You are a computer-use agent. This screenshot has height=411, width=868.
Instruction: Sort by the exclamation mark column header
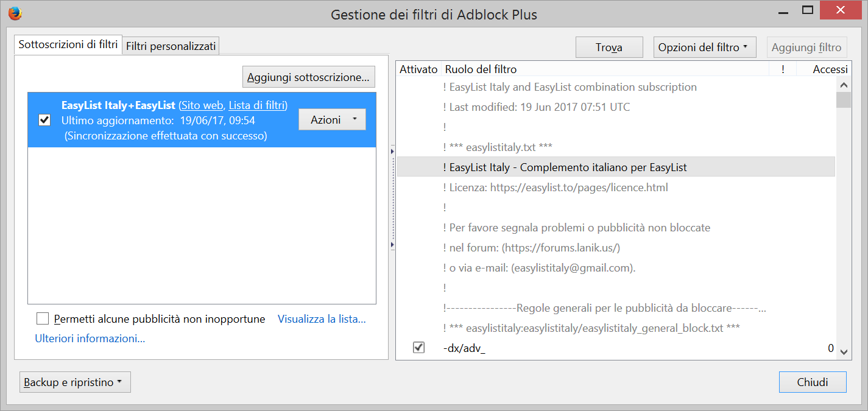[783, 69]
